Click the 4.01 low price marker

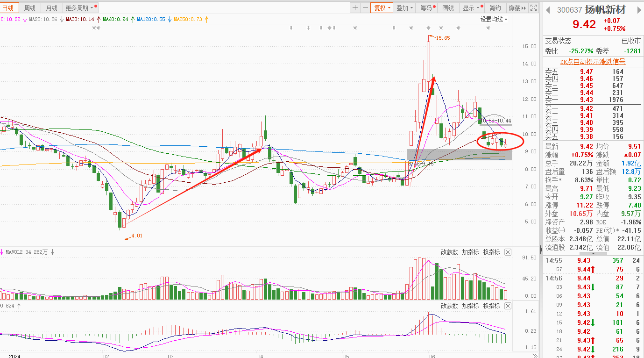point(136,236)
